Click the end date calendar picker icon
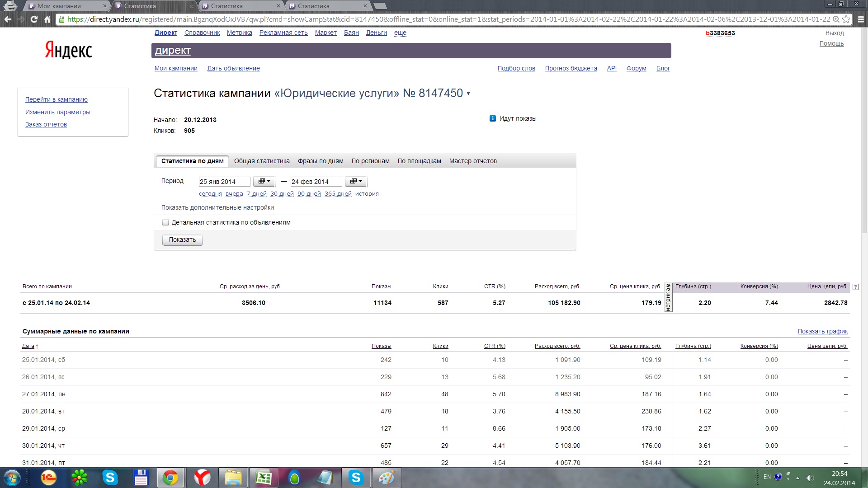 tap(356, 182)
